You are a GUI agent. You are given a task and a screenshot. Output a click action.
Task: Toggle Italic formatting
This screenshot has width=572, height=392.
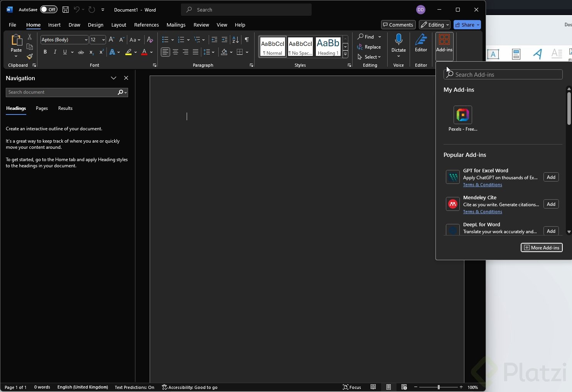[55, 52]
